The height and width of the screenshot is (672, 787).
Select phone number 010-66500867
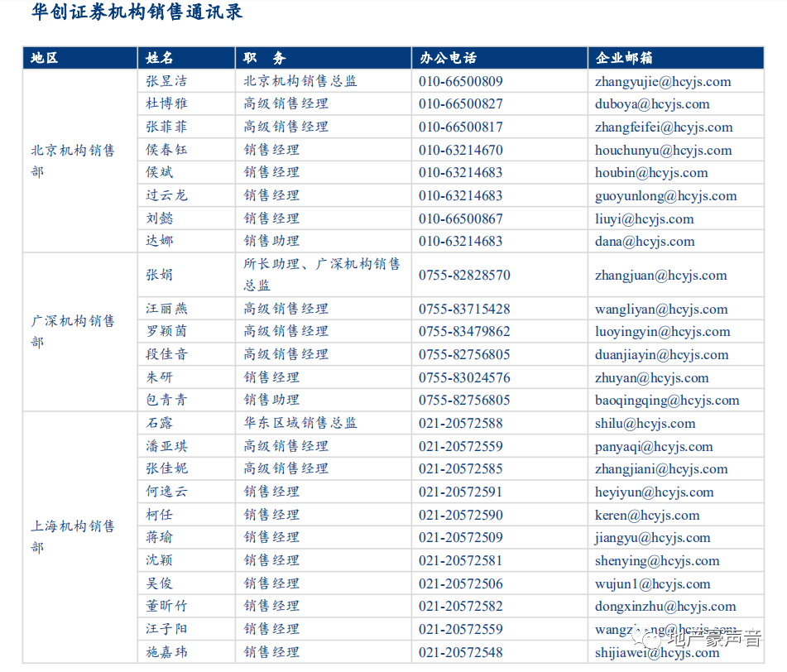(x=461, y=218)
